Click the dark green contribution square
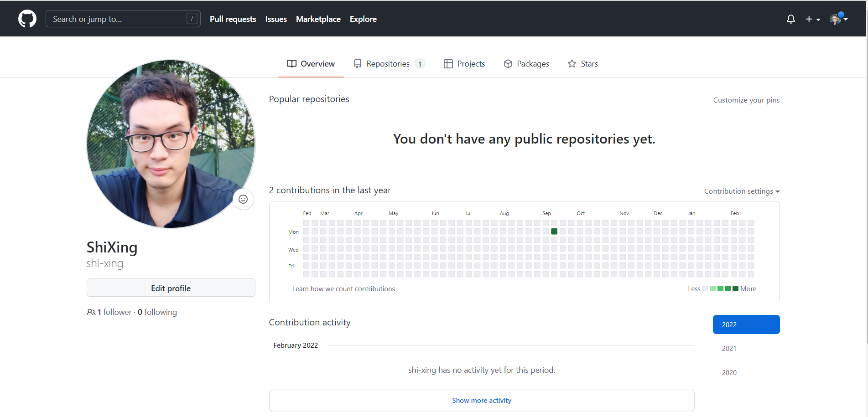The width and height of the screenshot is (868, 417). [x=554, y=232]
